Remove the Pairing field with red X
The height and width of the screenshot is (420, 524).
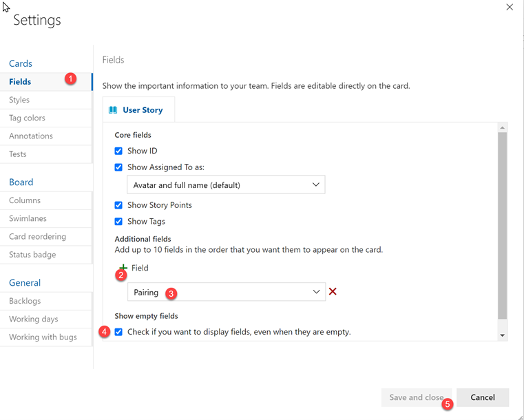click(333, 292)
